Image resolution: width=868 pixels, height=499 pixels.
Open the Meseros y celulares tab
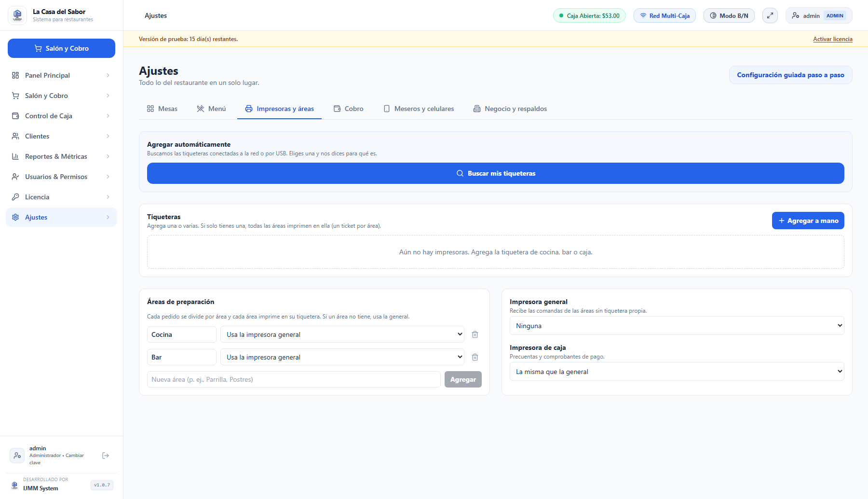(x=419, y=109)
